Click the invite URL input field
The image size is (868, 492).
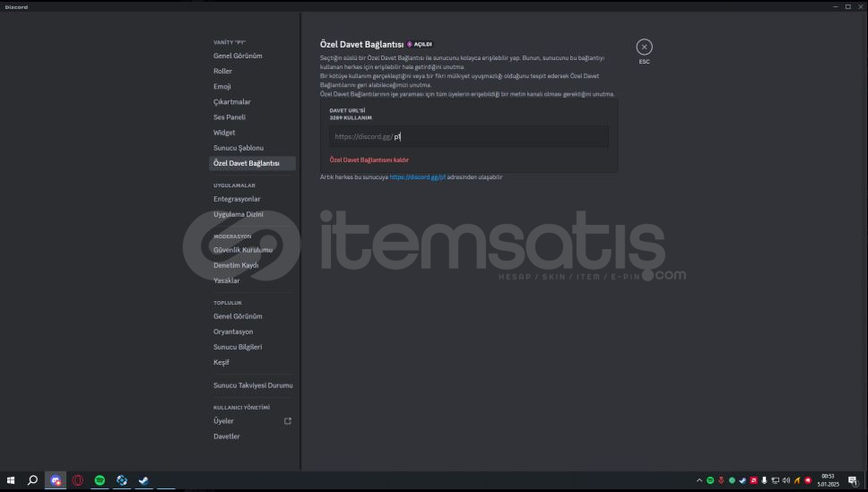tap(469, 137)
